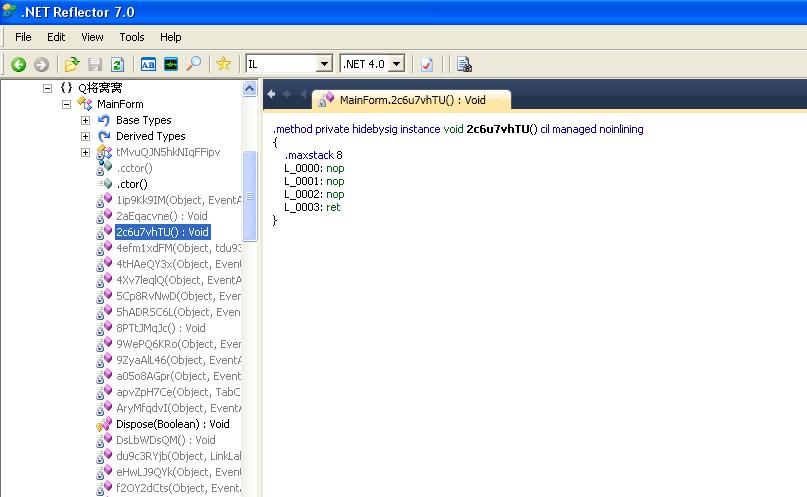Click 'Derived Types' label in tree
The width and height of the screenshot is (807, 497).
[x=150, y=136]
